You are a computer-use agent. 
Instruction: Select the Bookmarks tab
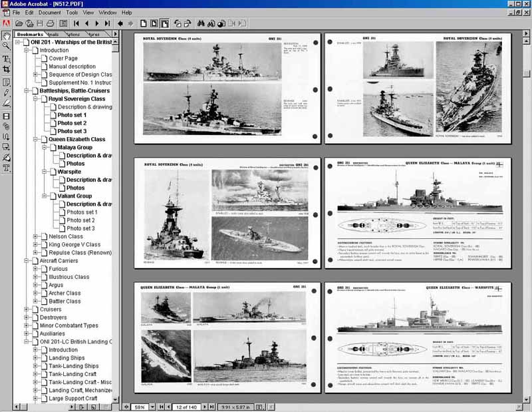coord(30,35)
